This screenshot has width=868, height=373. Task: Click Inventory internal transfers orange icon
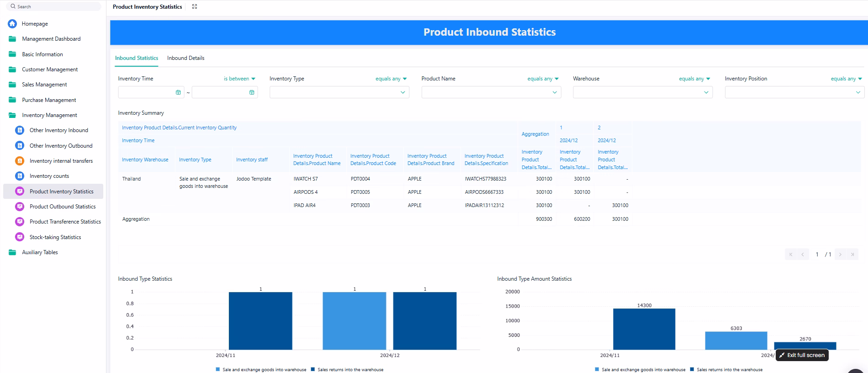coord(20,161)
